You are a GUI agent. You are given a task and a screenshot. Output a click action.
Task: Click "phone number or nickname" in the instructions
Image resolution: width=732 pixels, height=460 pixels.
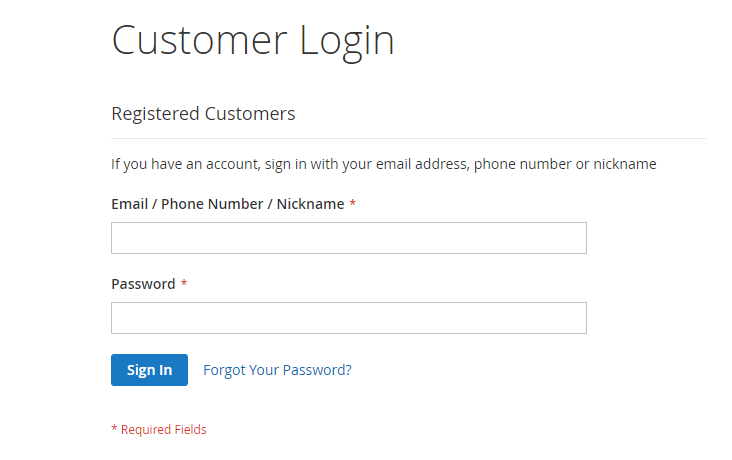point(565,164)
